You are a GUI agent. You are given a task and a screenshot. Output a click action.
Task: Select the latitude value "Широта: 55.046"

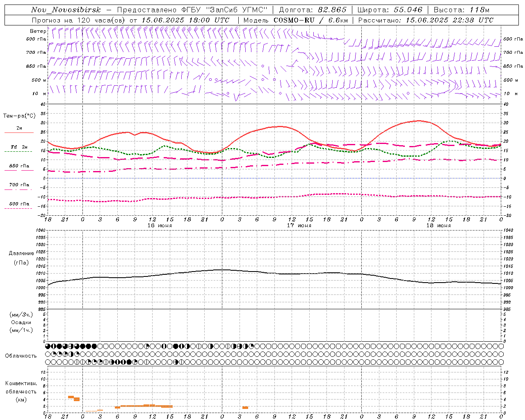pyautogui.click(x=390, y=10)
